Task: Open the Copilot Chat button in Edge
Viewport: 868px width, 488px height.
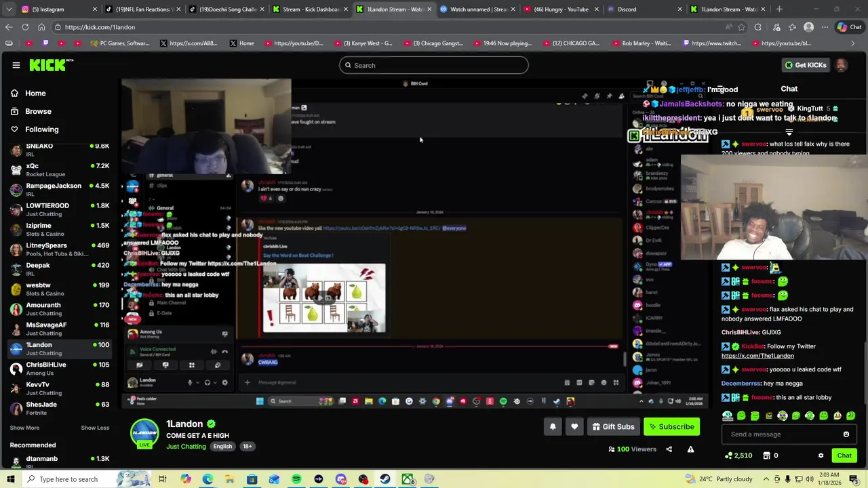Action: tap(850, 27)
